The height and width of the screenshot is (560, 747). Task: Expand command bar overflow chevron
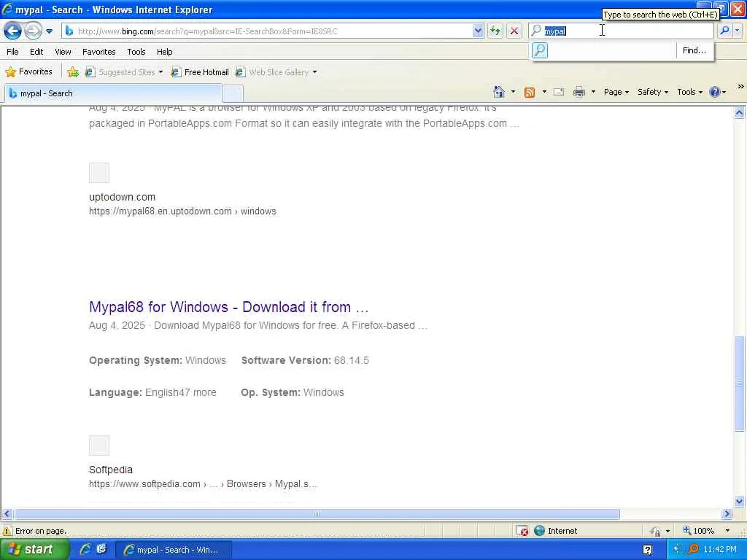740,87
